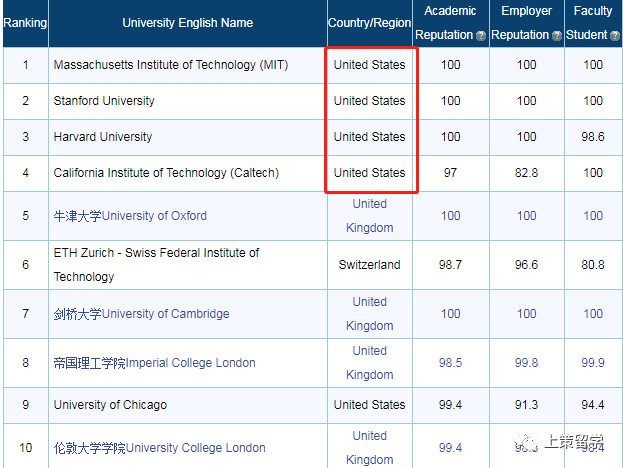Click the Academic Reputation column header

(x=450, y=23)
